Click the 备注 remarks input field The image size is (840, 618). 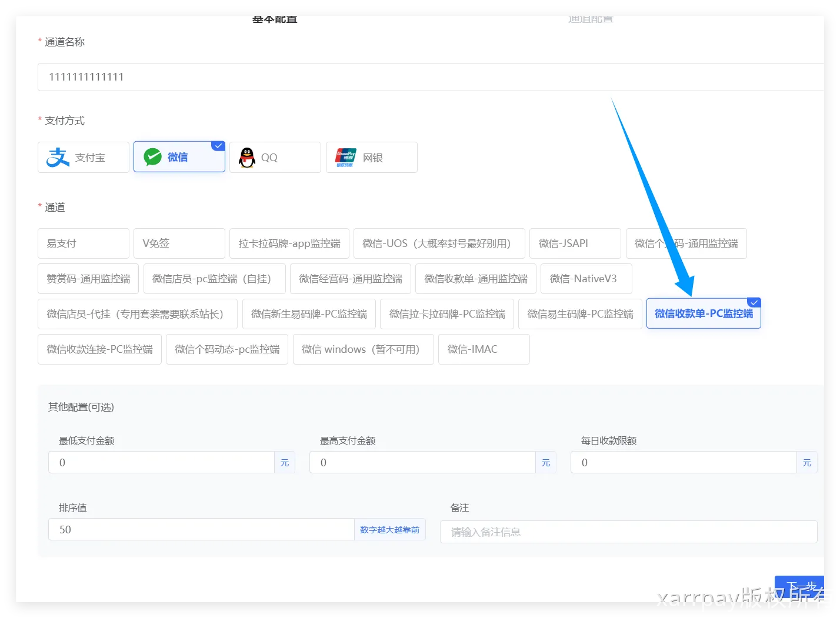click(x=628, y=532)
